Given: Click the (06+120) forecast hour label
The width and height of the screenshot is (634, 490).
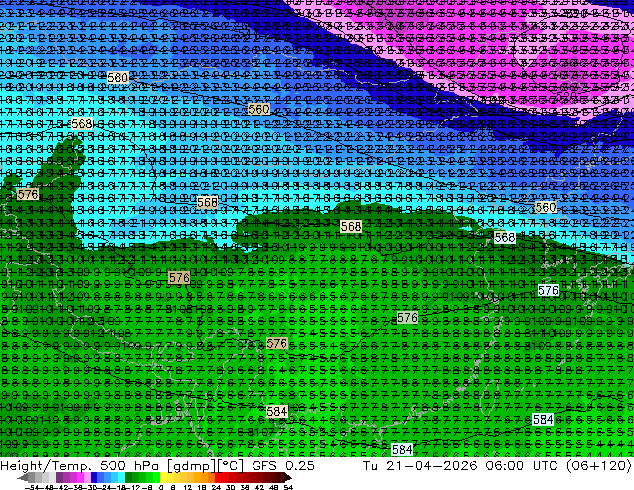Looking at the screenshot, I should pos(599,466).
